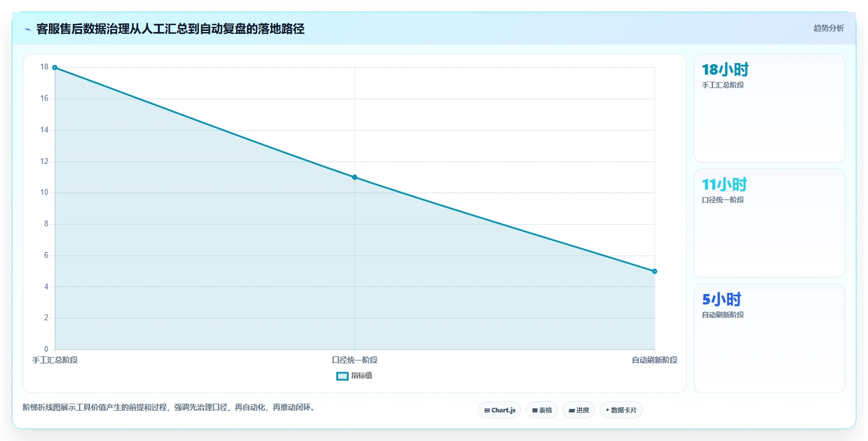The image size is (868, 441).
Task: Click the 指标值 legend color box
Action: (342, 376)
